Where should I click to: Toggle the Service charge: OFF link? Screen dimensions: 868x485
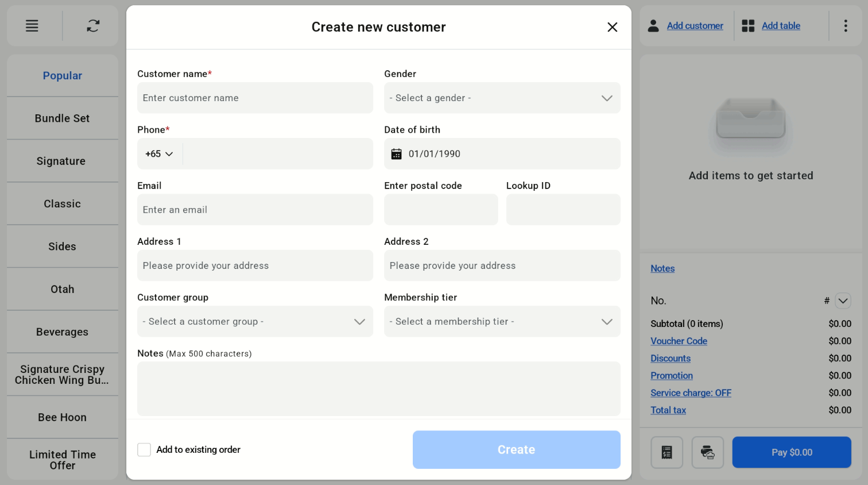[x=691, y=392]
